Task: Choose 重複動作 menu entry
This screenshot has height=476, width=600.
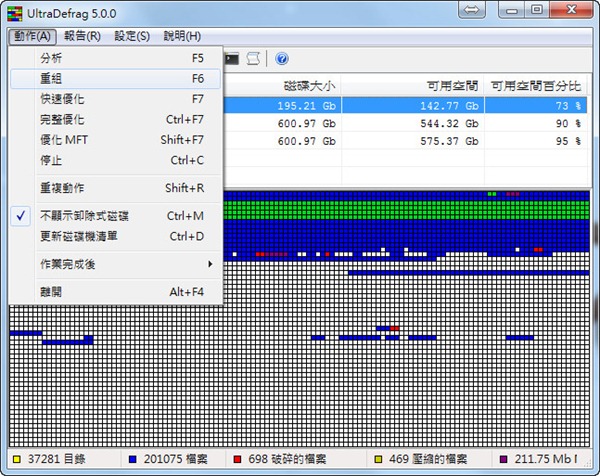Action: tap(116, 188)
